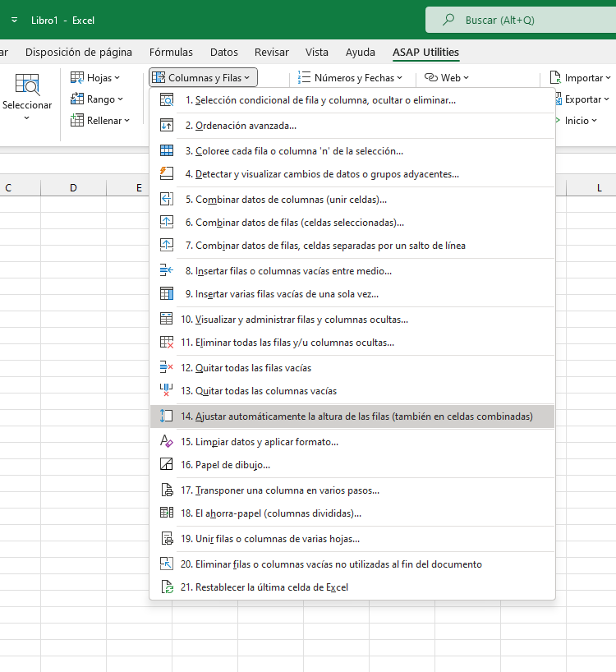Viewport: 616px width, 672px height.
Task: Choose Ajustar automáticamente la altura de las filas
Action: point(352,417)
